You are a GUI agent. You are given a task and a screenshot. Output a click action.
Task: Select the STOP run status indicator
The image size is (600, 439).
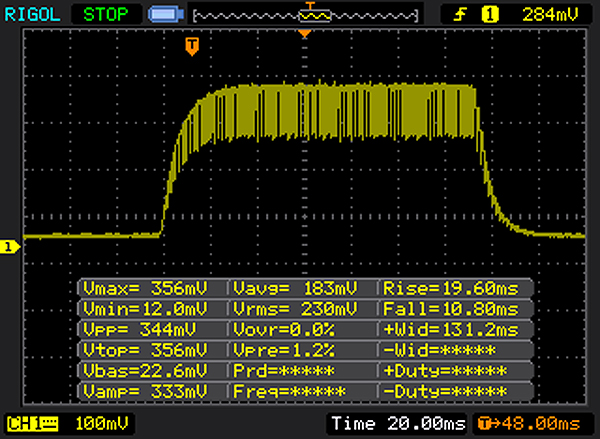click(106, 15)
